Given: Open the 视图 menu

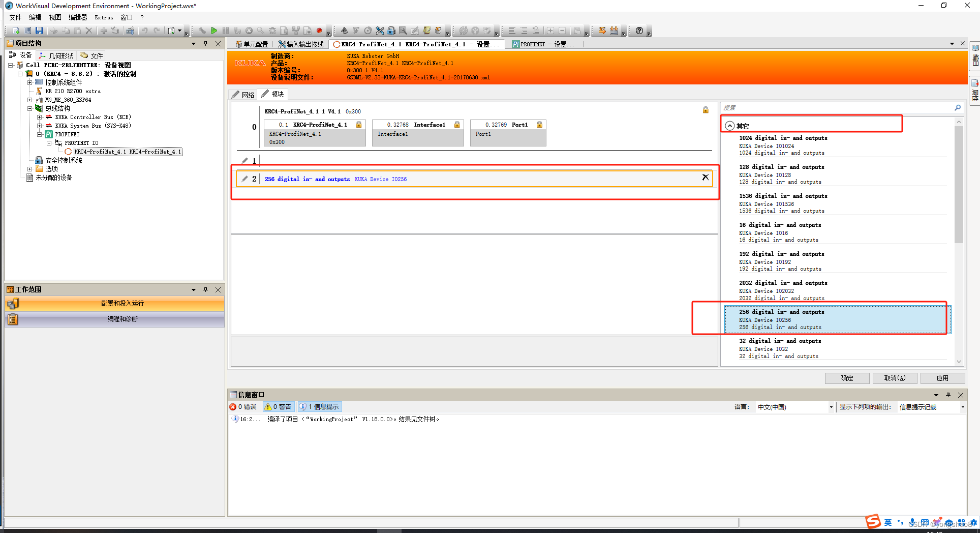Looking at the screenshot, I should 55,17.
